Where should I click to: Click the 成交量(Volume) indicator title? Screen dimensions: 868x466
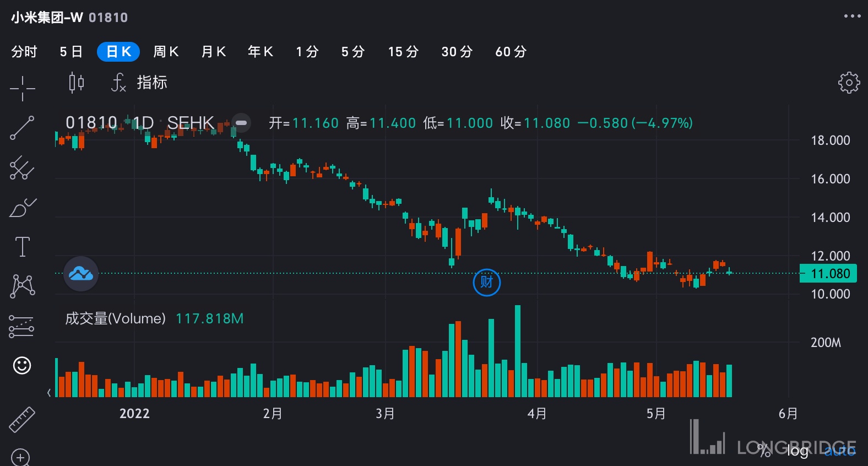(x=115, y=318)
